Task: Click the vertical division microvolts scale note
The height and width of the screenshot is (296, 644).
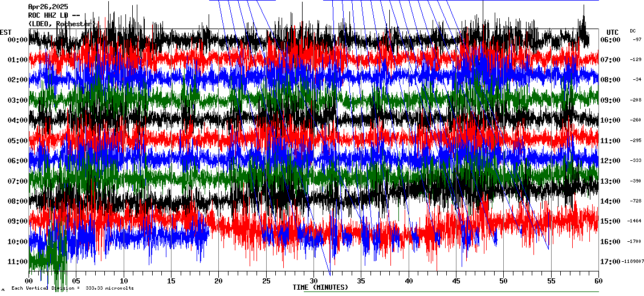Action: (72, 289)
